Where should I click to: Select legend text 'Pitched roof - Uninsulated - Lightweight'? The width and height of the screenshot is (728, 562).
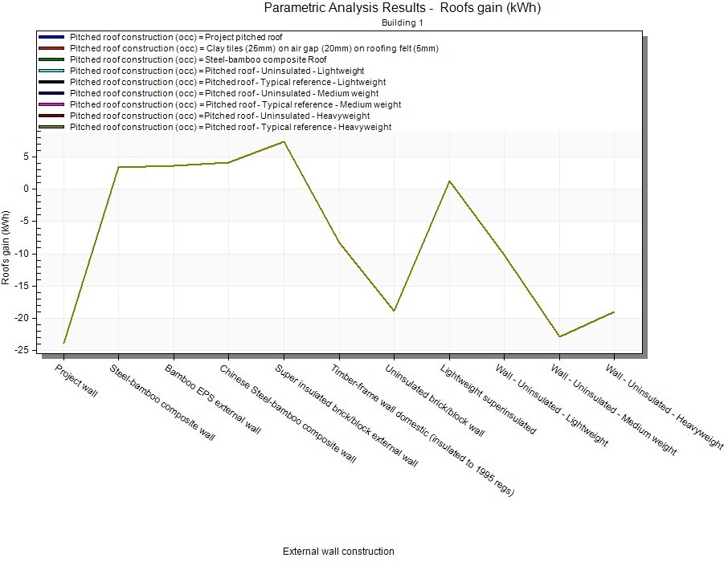(284, 71)
